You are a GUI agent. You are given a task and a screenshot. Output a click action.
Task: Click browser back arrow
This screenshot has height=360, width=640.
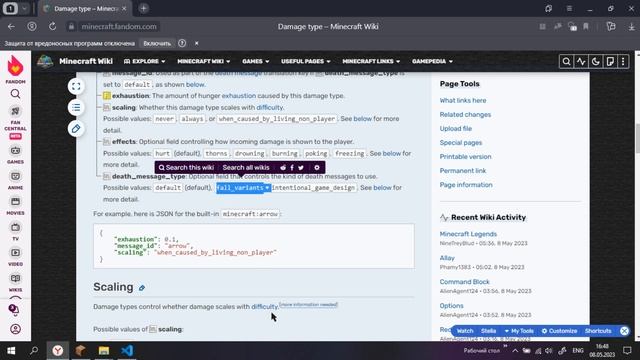pyautogui.click(x=11, y=27)
